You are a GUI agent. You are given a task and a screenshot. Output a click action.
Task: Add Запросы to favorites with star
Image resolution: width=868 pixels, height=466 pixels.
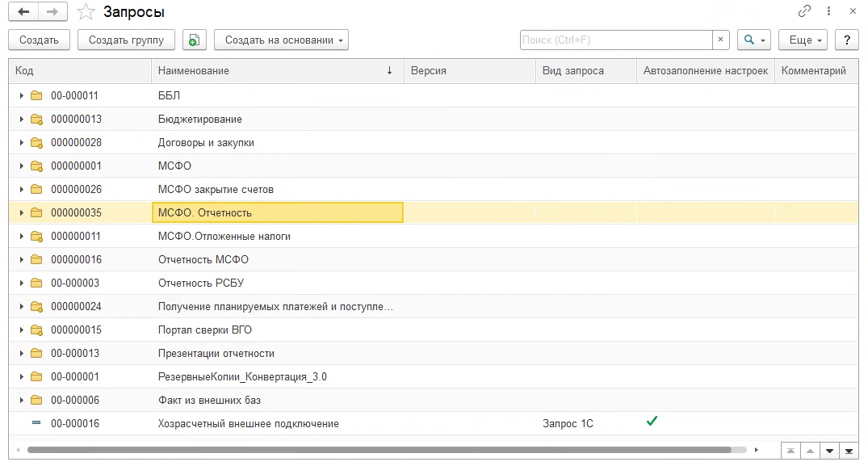pyautogui.click(x=85, y=12)
